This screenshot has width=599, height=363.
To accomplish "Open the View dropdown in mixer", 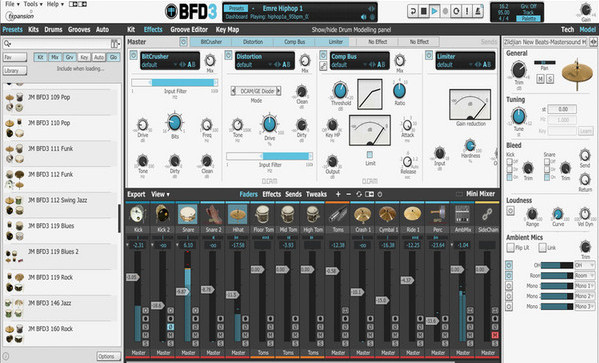I will pos(160,194).
